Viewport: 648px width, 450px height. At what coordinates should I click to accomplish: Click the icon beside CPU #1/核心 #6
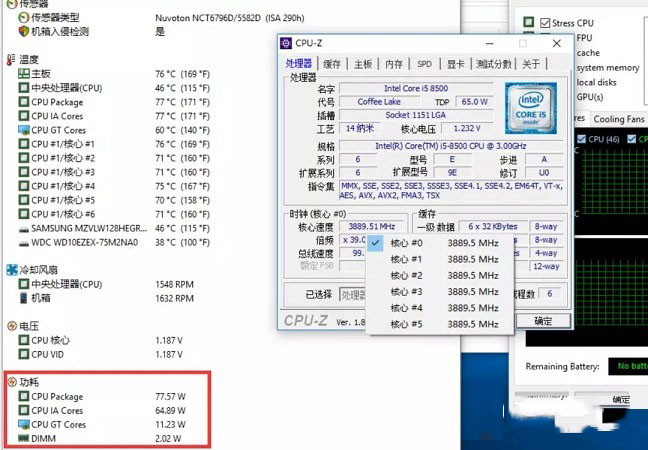pos(24,214)
